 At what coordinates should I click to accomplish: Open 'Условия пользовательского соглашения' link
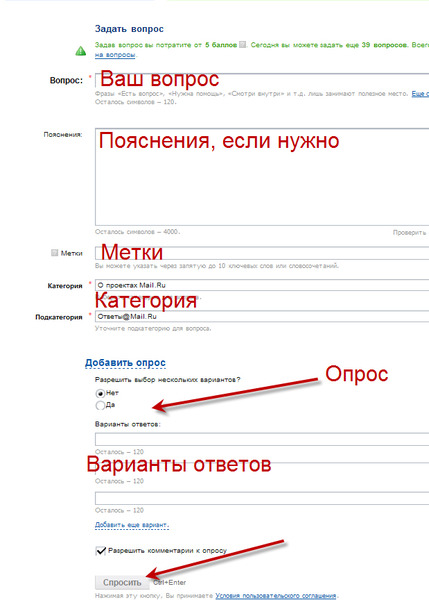click(x=276, y=596)
